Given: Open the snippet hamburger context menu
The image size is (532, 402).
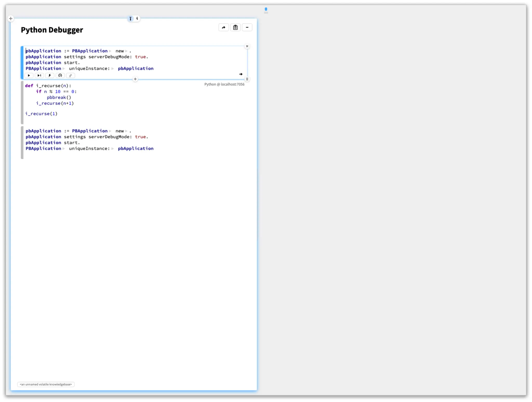Looking at the screenshot, I should [x=247, y=79].
